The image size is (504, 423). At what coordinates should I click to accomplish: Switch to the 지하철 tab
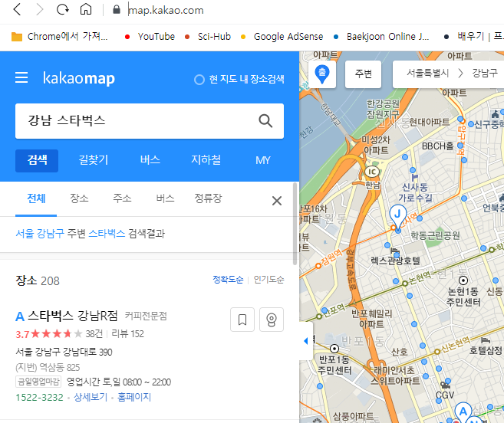coord(206,160)
